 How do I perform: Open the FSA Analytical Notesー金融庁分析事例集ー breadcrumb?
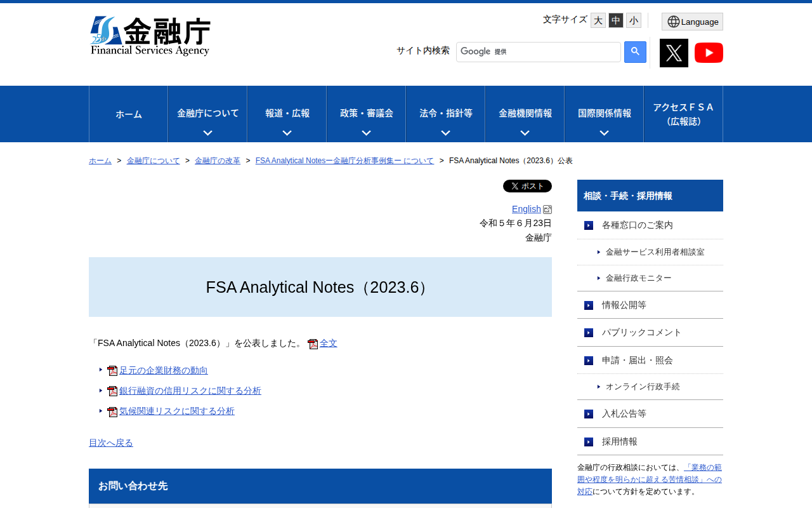(x=344, y=161)
